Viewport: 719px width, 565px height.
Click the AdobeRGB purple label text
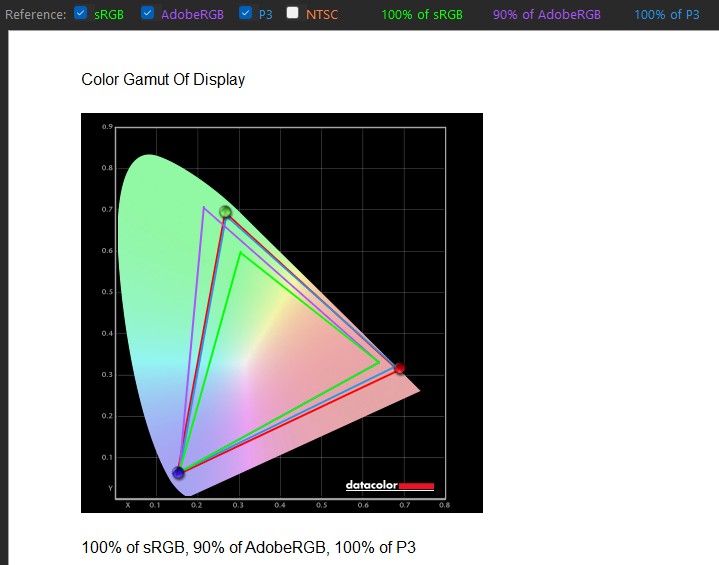(x=192, y=15)
